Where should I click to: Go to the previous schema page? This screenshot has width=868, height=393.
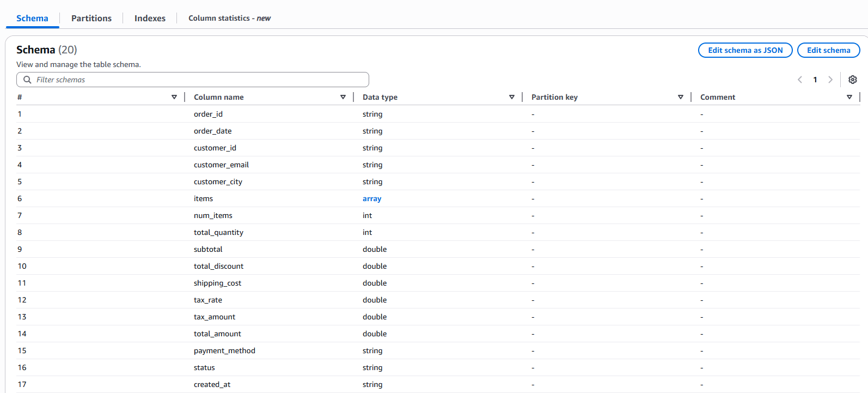(800, 80)
